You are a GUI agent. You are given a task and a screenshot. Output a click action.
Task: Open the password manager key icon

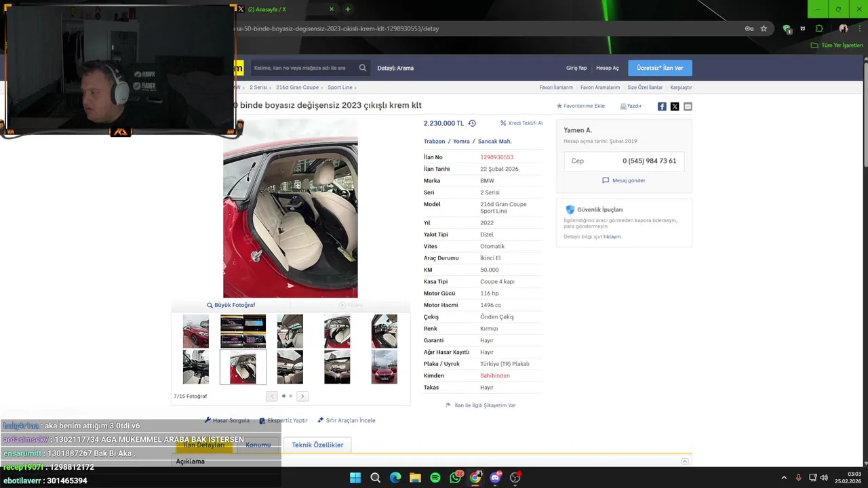tap(749, 28)
